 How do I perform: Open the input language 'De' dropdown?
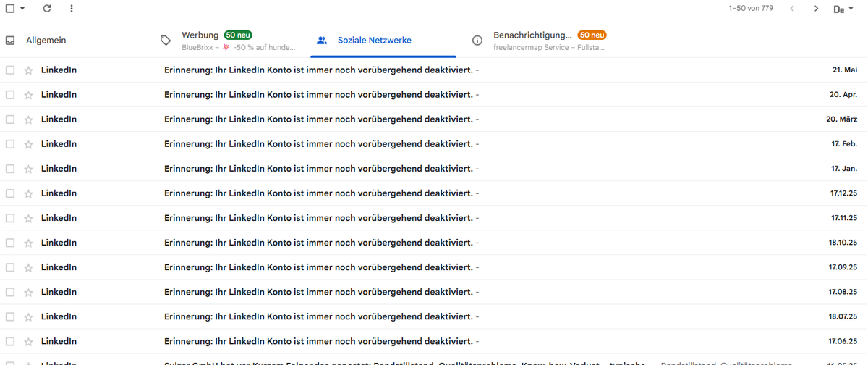coord(843,9)
